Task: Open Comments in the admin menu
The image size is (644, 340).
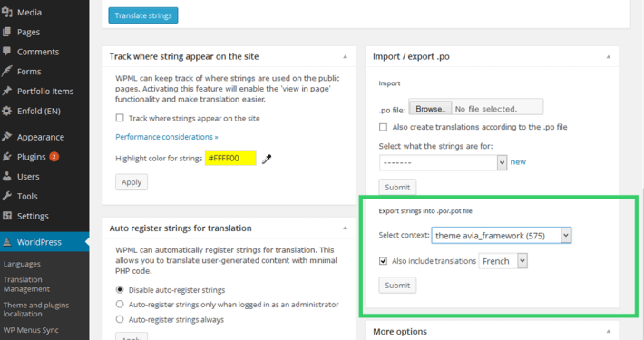Action: 38,52
